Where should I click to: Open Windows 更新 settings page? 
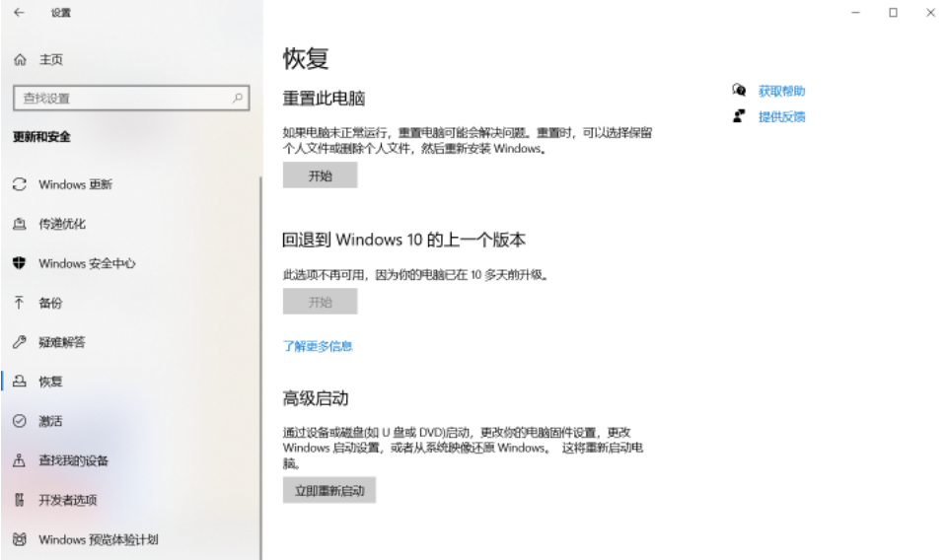[76, 184]
